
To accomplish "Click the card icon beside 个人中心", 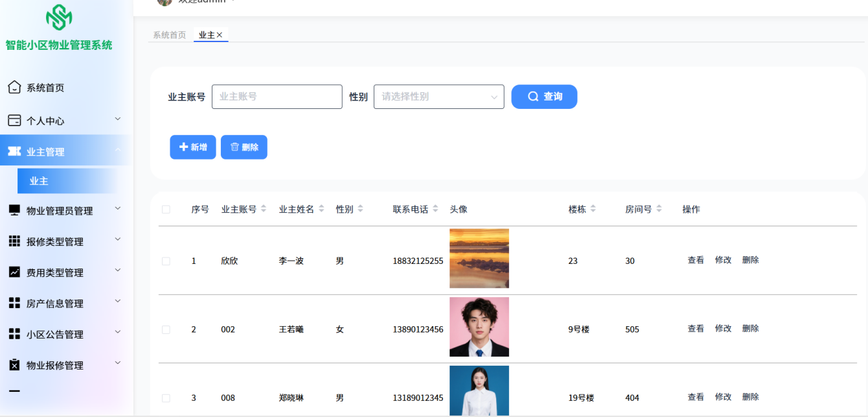I will coord(14,121).
